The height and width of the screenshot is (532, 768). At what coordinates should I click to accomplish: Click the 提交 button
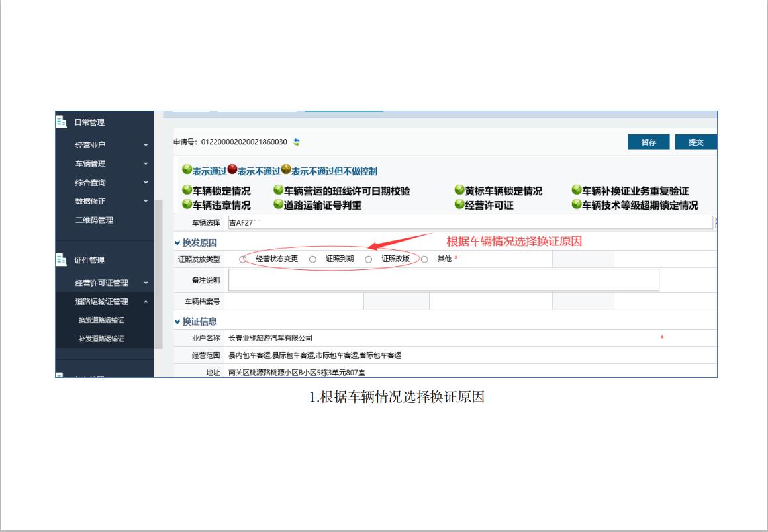pyautogui.click(x=696, y=142)
